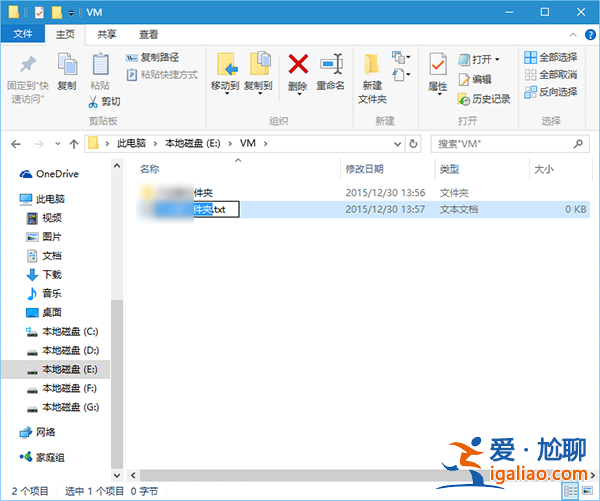Select OneDrive in navigation pane
Viewport: 600px width, 501px height.
[x=49, y=174]
